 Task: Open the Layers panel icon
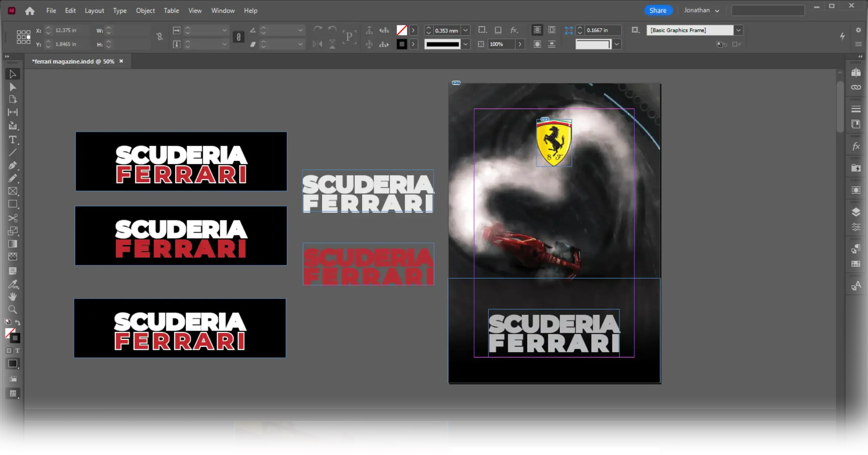pyautogui.click(x=856, y=212)
